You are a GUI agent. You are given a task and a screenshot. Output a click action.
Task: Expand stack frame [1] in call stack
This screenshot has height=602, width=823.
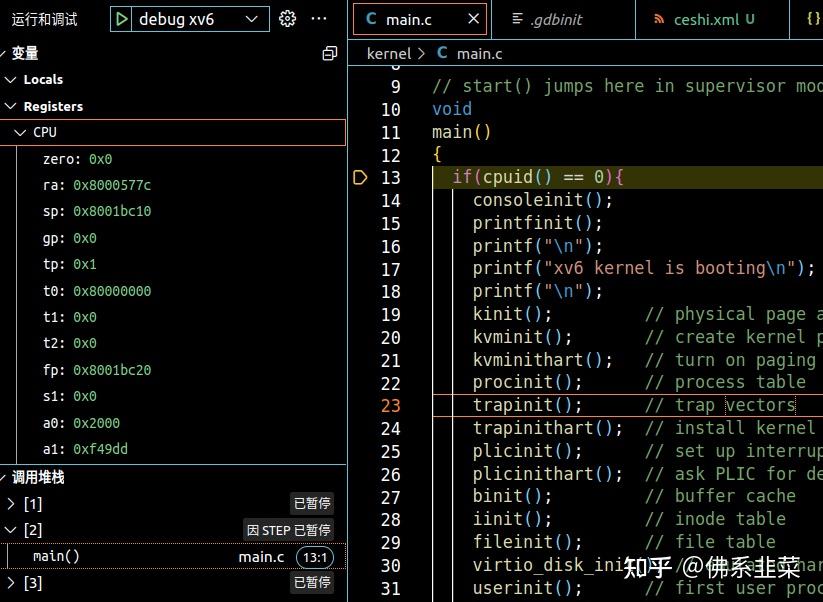tap(11, 503)
